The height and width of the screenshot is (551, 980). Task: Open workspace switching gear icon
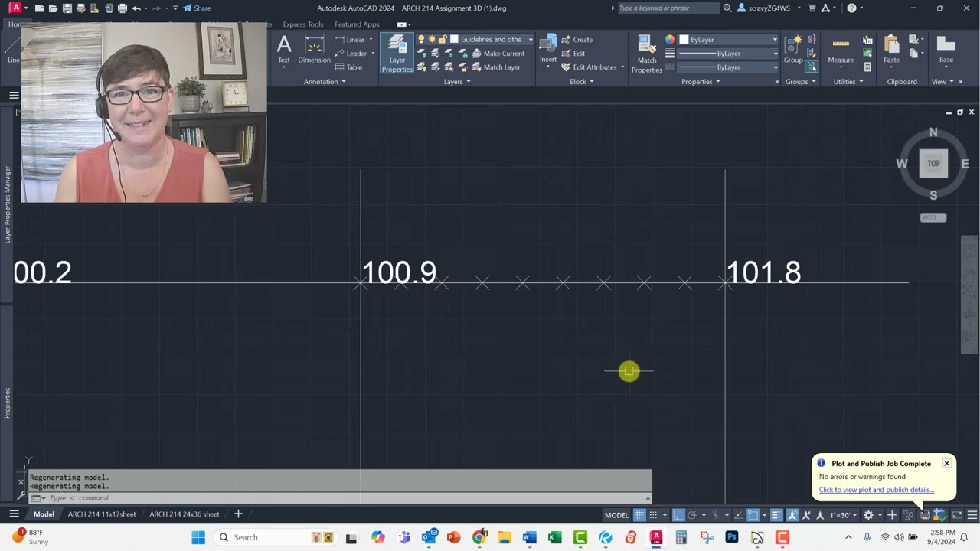(868, 515)
